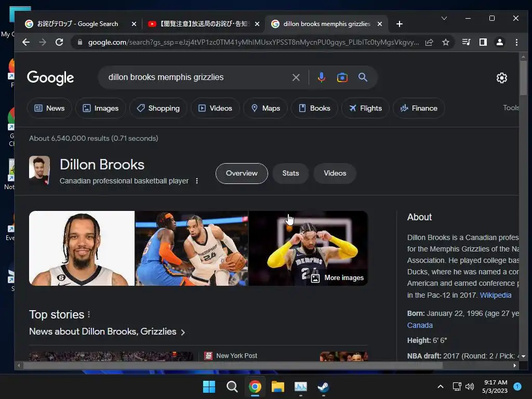Close the お詫びテロップ Google Search tab
The image size is (532, 399).
click(134, 24)
